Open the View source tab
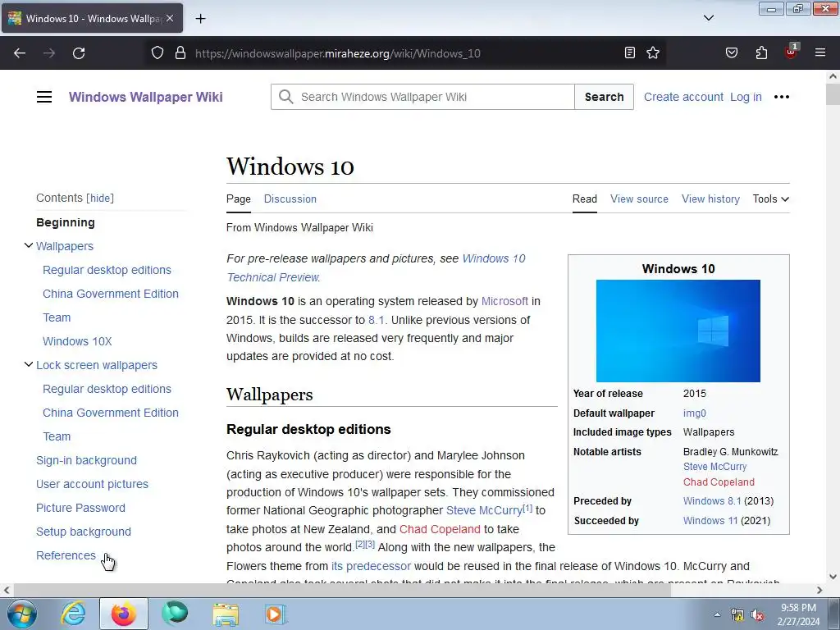The width and height of the screenshot is (840, 630). tap(639, 199)
